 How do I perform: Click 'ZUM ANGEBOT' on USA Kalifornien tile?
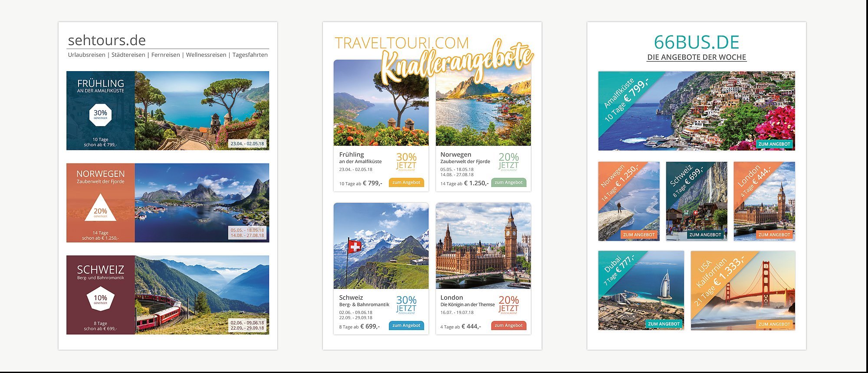point(774,324)
